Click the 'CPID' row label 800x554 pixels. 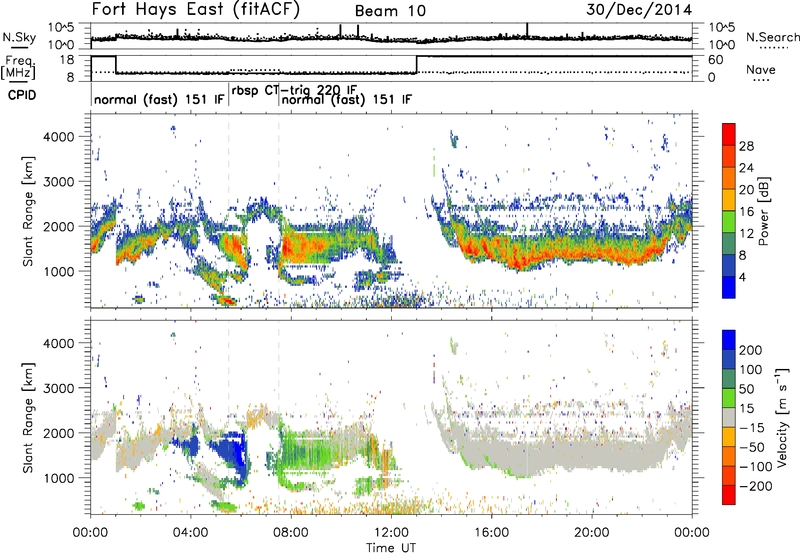point(22,95)
